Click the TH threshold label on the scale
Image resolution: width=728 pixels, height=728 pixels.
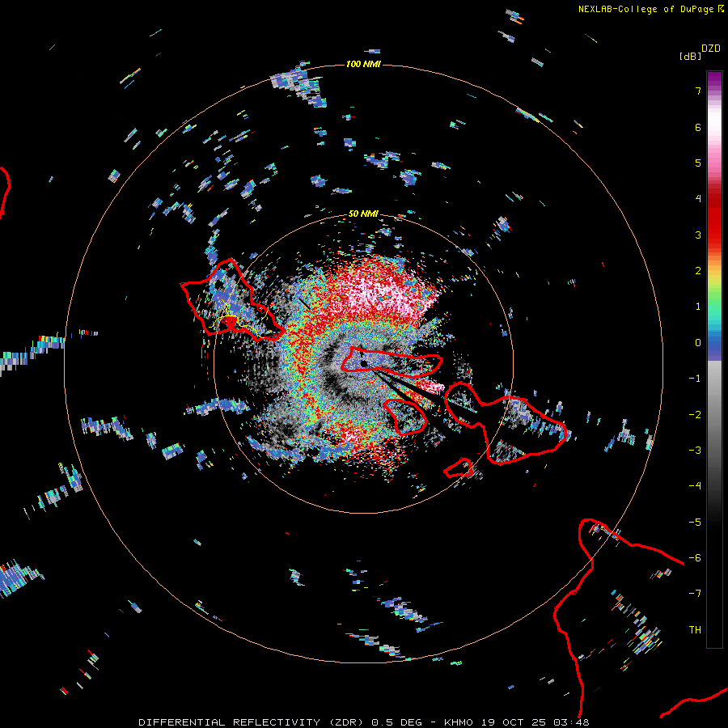click(695, 630)
